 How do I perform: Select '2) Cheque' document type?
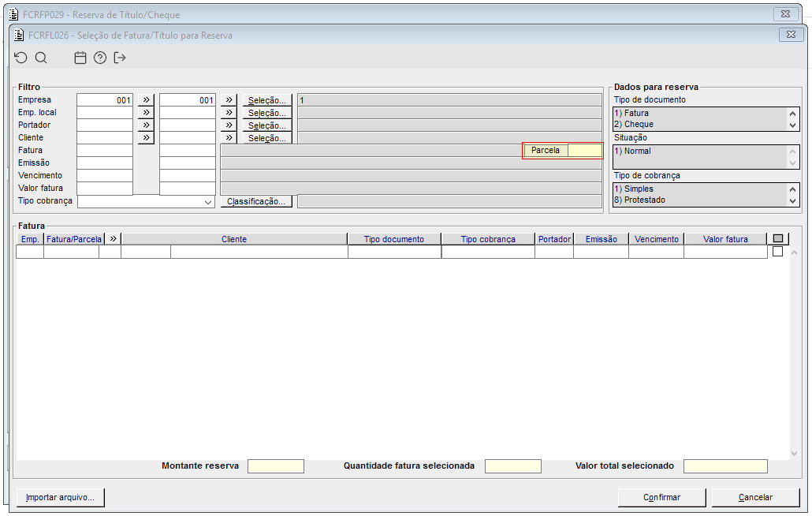700,125
